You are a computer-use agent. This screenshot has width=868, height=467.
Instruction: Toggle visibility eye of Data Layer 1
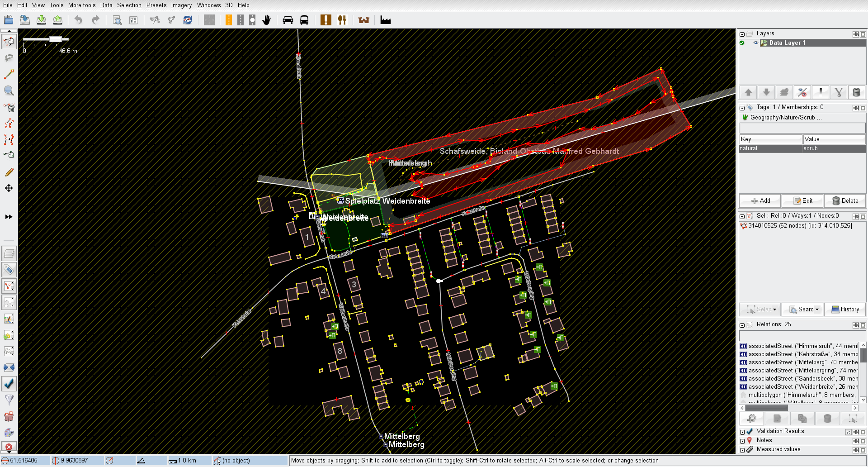tap(755, 43)
